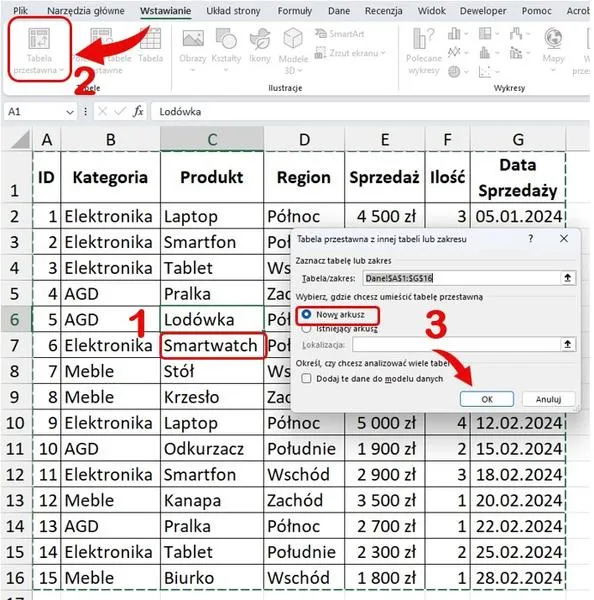Insert a hierarchy treemap chart
The height and width of the screenshot is (600, 594).
pos(485,34)
